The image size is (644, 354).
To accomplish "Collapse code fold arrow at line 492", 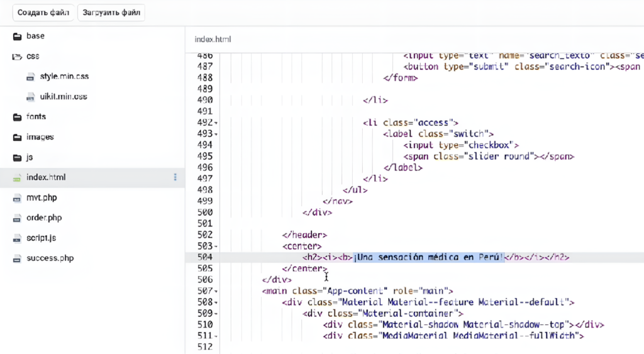I will (216, 123).
